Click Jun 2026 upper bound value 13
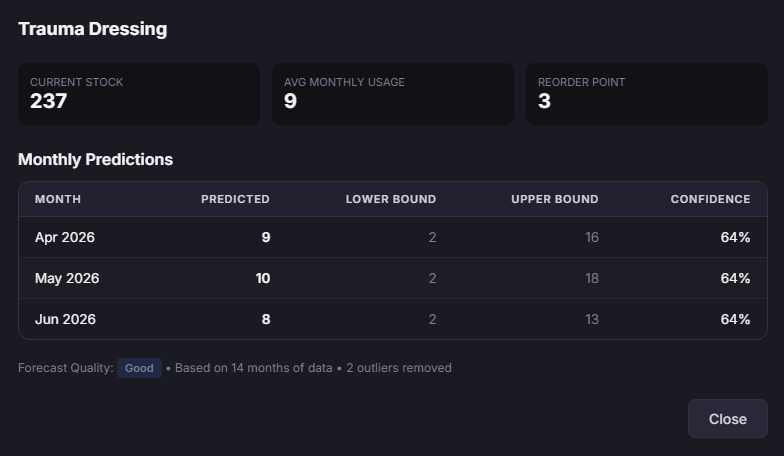 click(591, 319)
